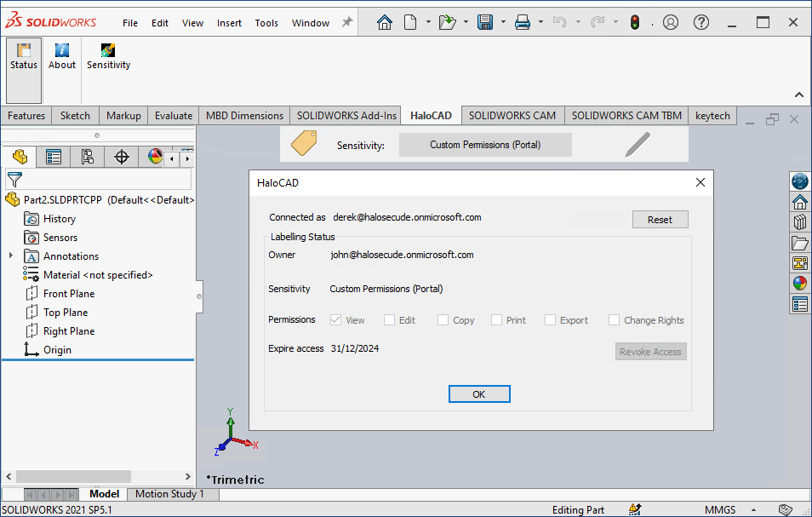Click the traffic light rebuild icon
812x517 pixels.
pos(634,22)
